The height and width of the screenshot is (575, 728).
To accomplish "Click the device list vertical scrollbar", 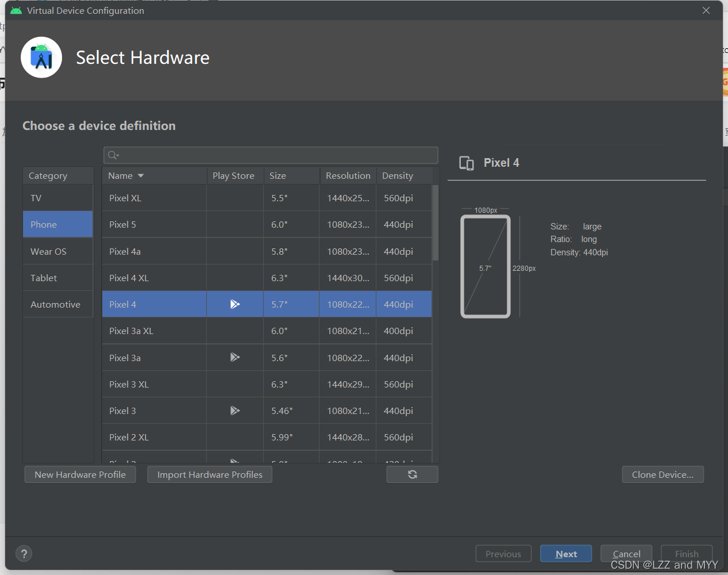I will [x=436, y=223].
